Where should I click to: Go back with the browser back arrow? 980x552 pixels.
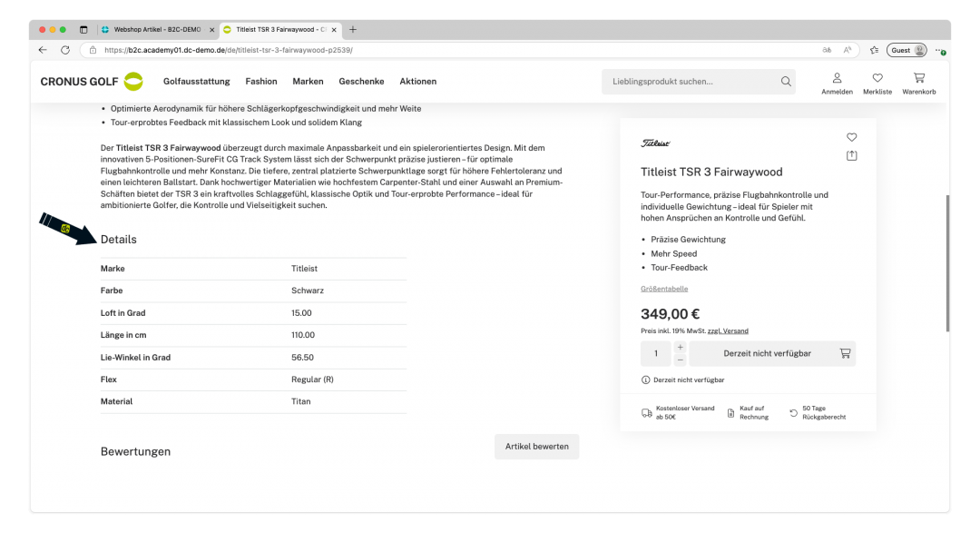tap(43, 50)
